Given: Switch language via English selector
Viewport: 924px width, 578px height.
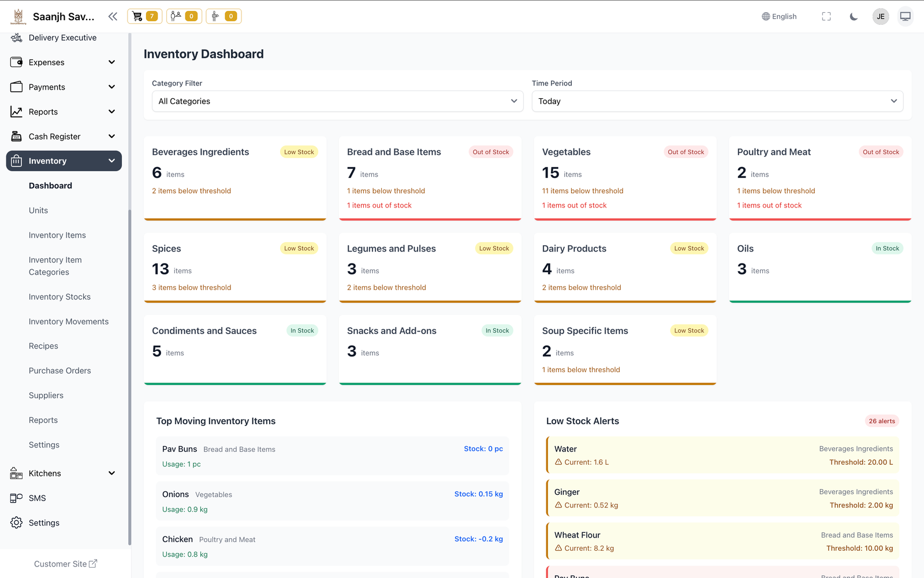Looking at the screenshot, I should tap(778, 16).
